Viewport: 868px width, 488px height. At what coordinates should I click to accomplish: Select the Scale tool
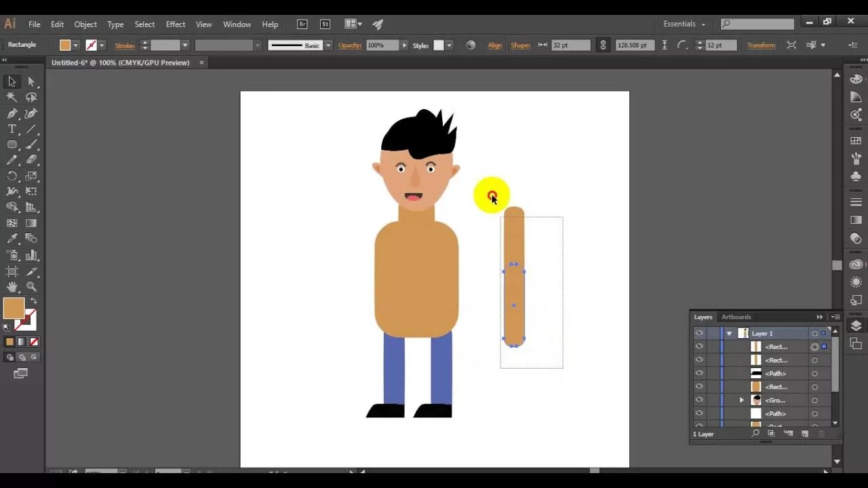(31, 176)
